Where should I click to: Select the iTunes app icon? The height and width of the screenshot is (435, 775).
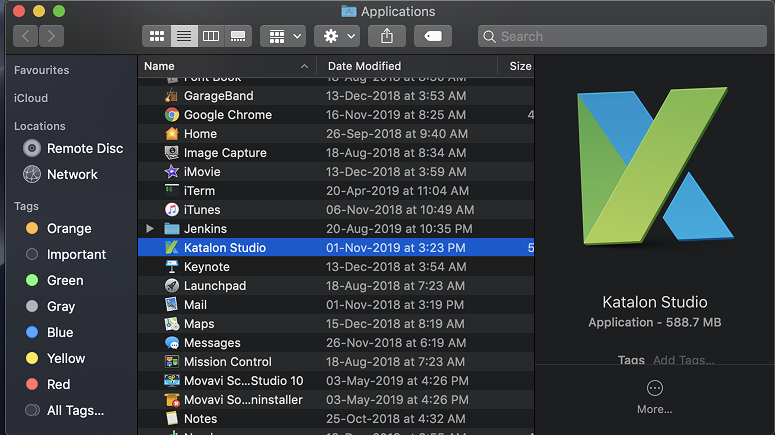pyautogui.click(x=172, y=210)
